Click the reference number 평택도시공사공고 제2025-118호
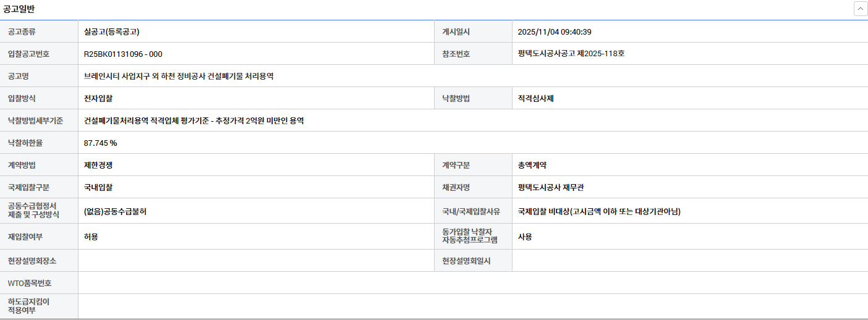The height and width of the screenshot is (320, 868). click(x=571, y=54)
